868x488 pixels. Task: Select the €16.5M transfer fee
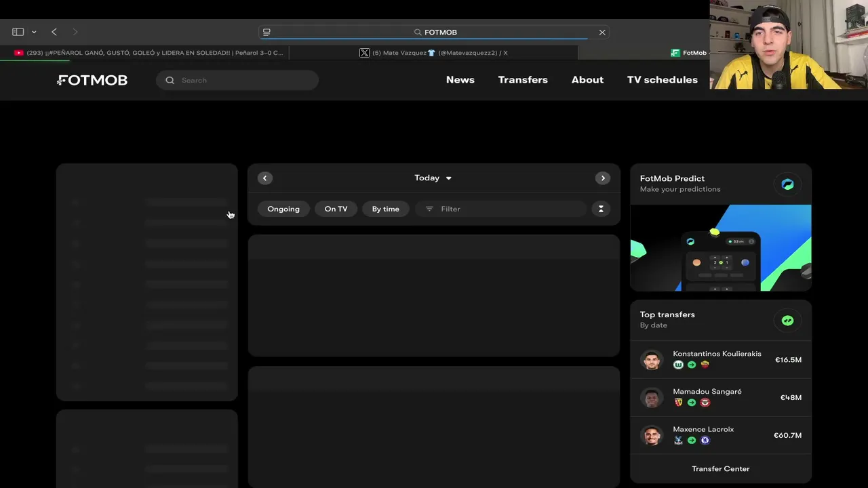(788, 360)
